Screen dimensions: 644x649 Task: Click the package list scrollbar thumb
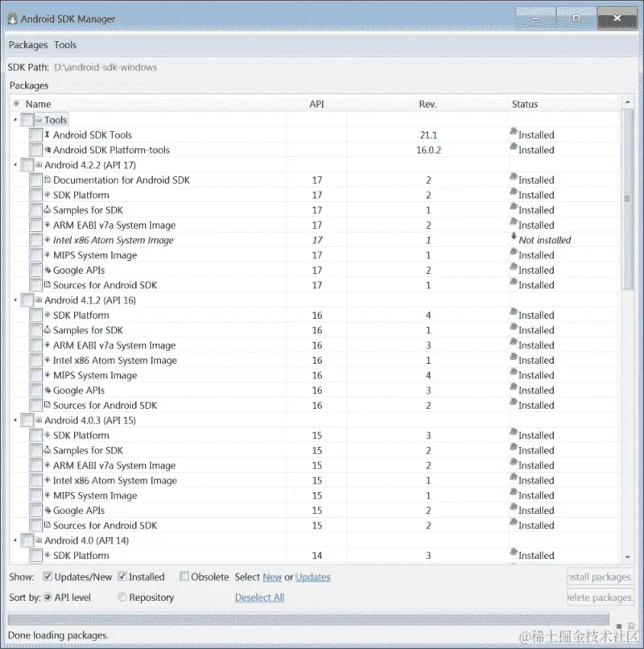(627, 199)
